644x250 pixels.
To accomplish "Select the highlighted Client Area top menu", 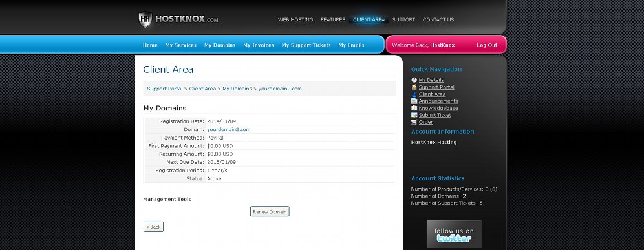I will pyautogui.click(x=369, y=20).
